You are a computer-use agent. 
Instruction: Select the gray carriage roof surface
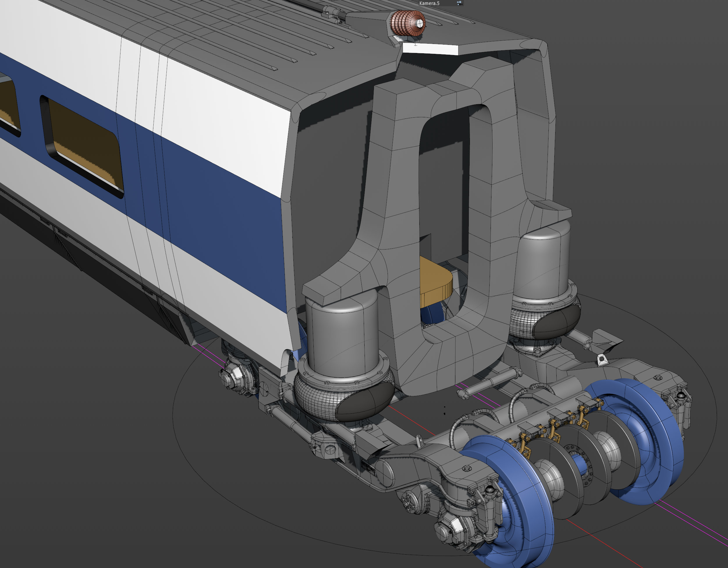[233, 37]
